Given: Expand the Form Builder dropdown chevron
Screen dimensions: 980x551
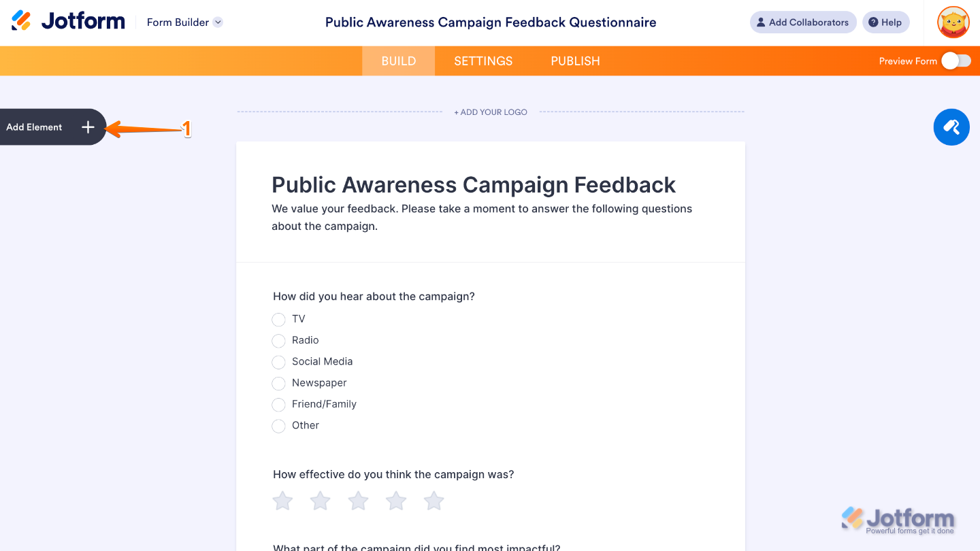Looking at the screenshot, I should (218, 22).
